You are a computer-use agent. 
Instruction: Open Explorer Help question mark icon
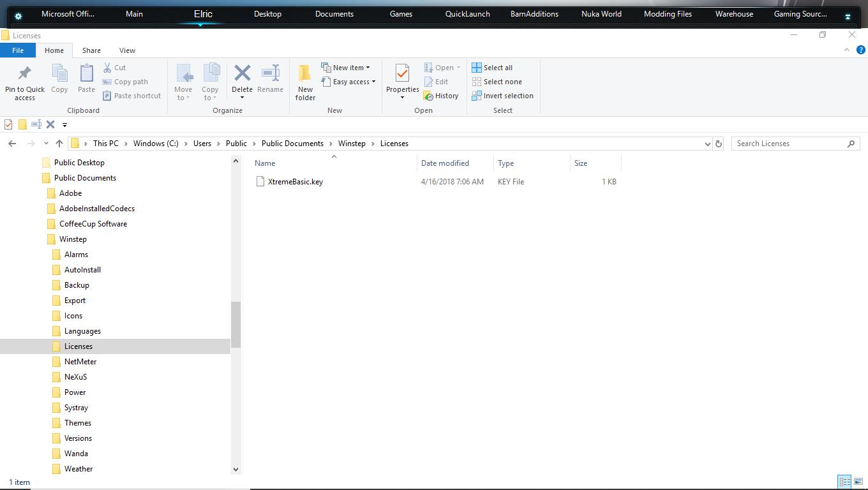(861, 50)
